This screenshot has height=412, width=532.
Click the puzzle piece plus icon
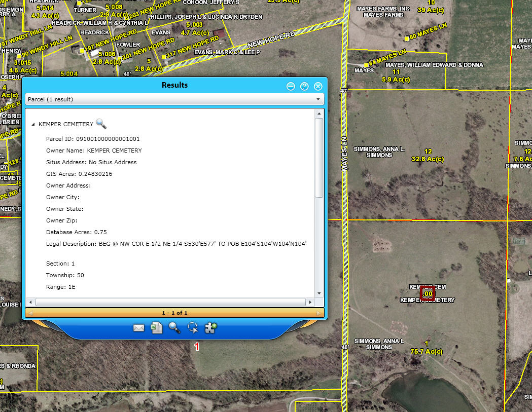click(x=210, y=327)
